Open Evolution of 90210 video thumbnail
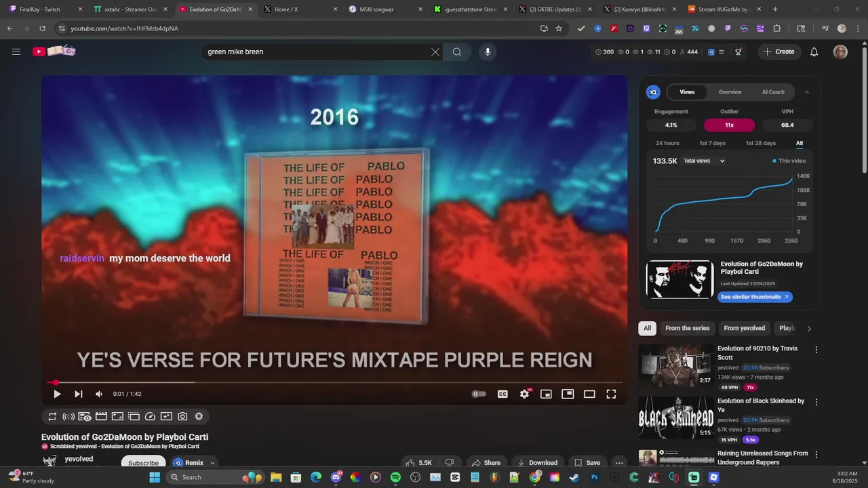 click(x=675, y=366)
